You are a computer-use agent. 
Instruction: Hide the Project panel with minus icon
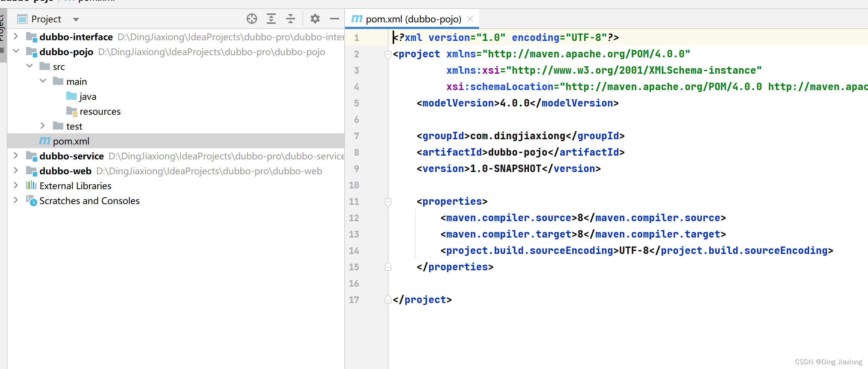(x=335, y=19)
